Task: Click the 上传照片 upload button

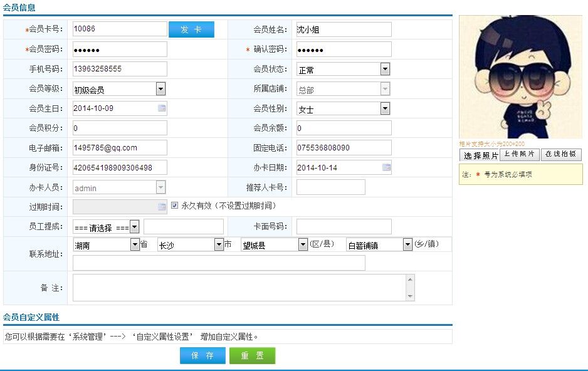Action: coord(520,154)
